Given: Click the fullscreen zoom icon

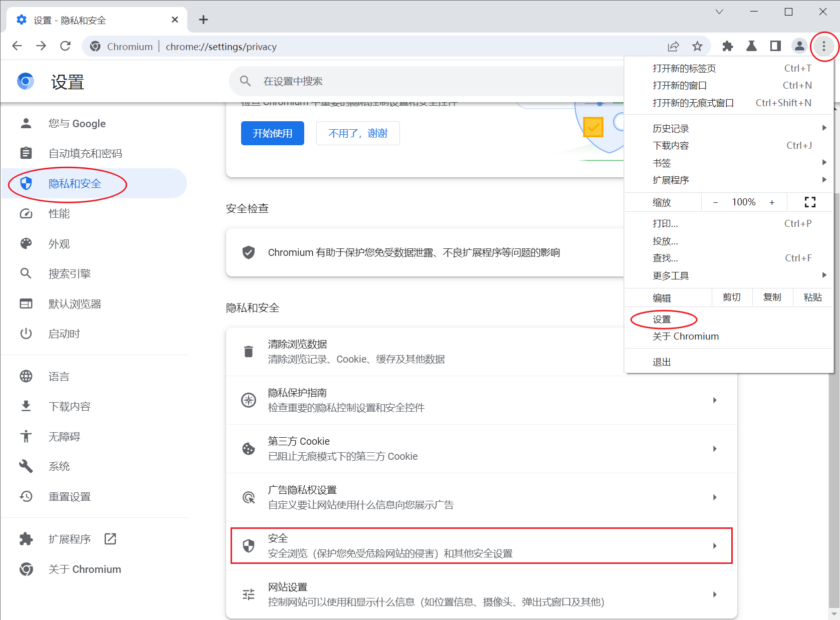Looking at the screenshot, I should [x=810, y=202].
